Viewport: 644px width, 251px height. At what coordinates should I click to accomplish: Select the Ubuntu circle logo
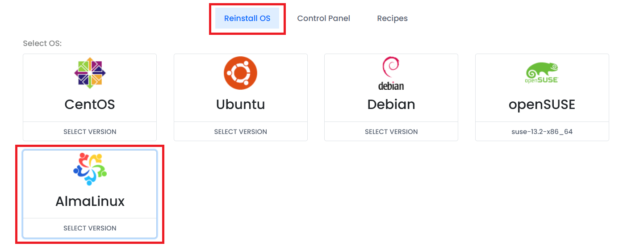point(241,73)
